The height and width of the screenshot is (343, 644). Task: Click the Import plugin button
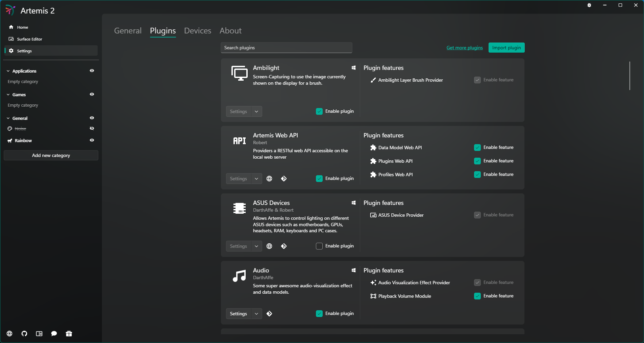click(x=506, y=48)
